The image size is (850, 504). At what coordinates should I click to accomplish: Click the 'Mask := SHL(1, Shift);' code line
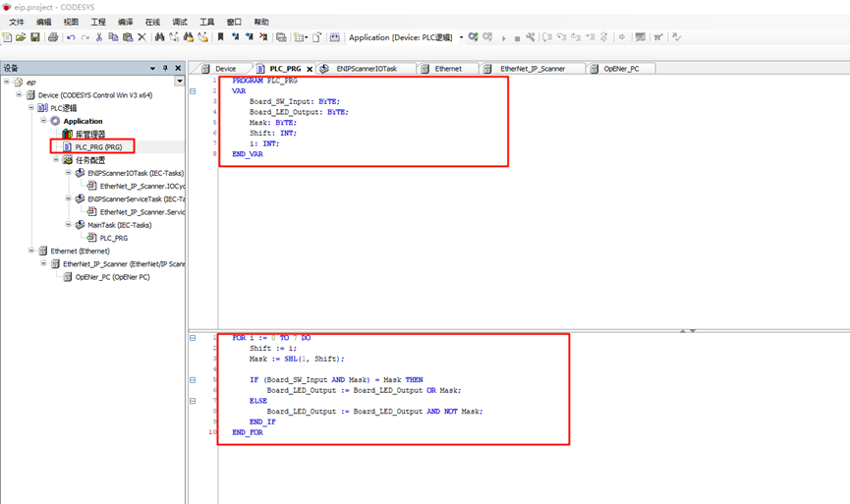click(297, 359)
